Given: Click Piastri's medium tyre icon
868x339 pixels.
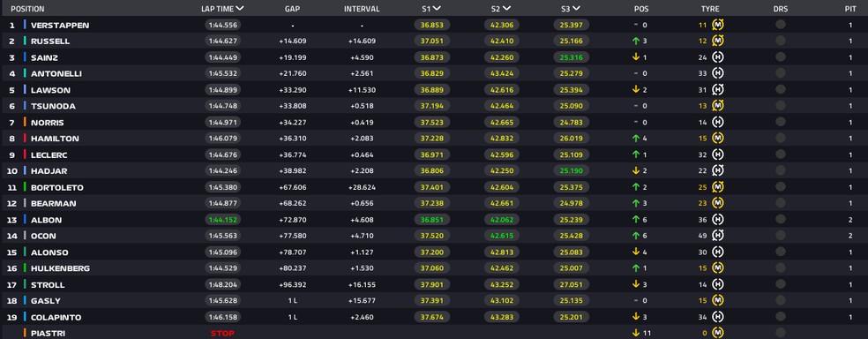Looking at the screenshot, I should pos(718,333).
